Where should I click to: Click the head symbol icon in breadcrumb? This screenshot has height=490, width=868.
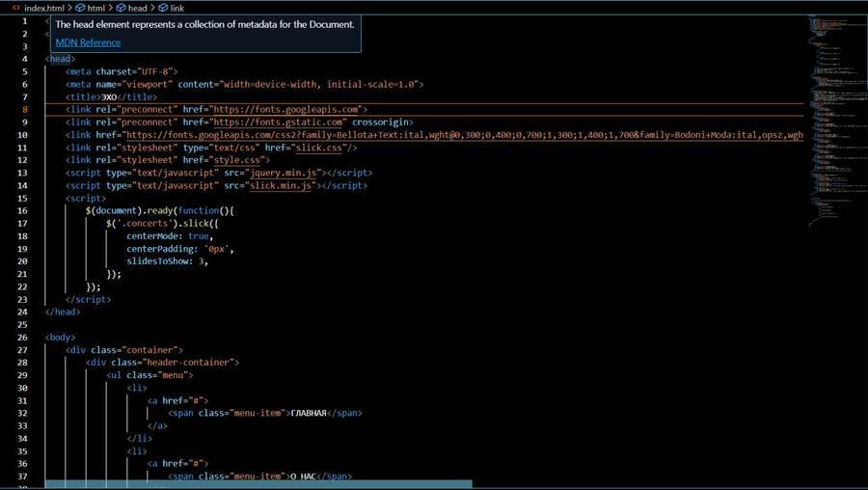click(121, 8)
